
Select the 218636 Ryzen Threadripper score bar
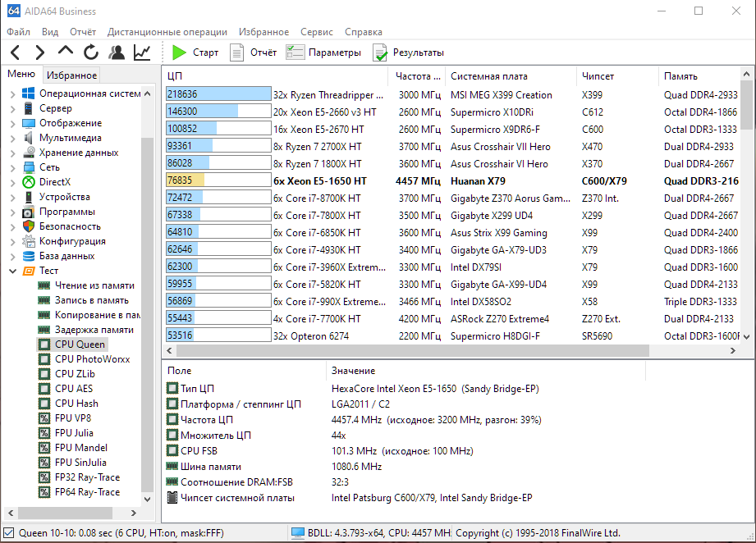pyautogui.click(x=218, y=94)
